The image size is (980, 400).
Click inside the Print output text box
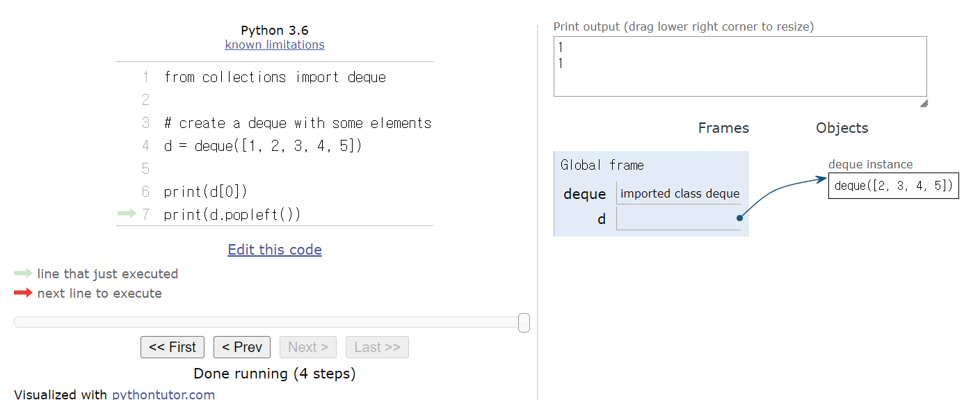(740, 66)
